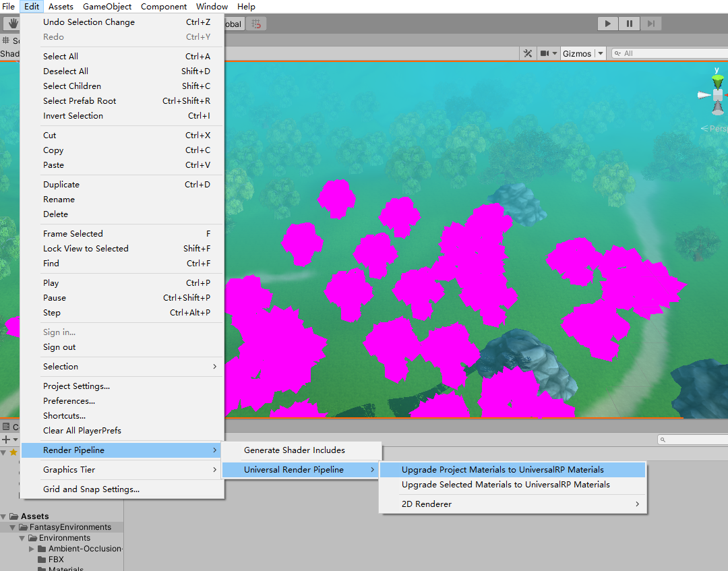Click the Step Forward button

point(651,23)
